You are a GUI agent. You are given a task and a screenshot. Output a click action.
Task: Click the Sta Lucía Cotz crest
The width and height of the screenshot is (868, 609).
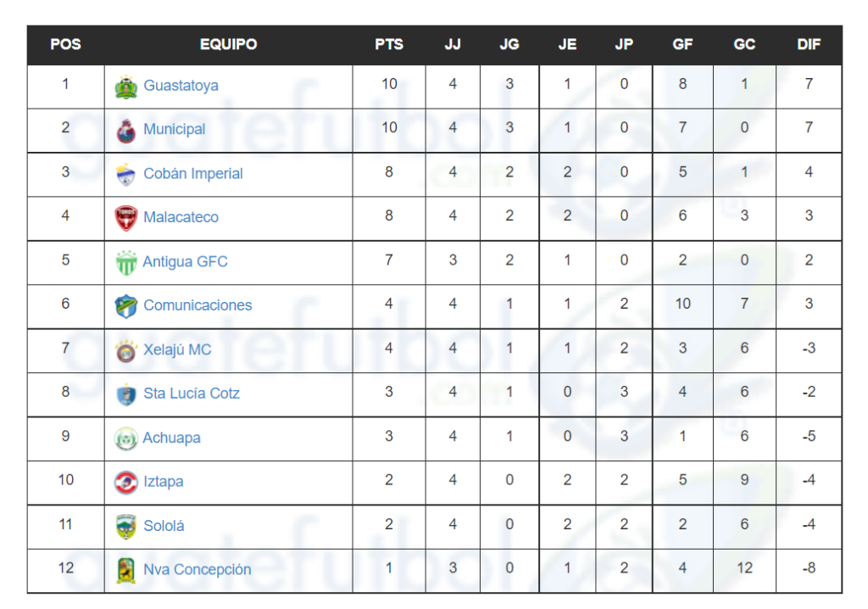126,394
